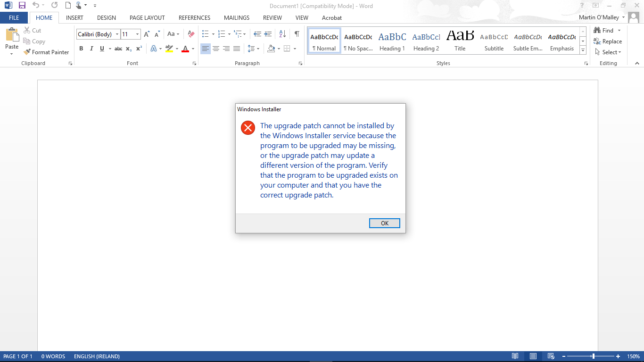
Task: Apply a bulleted list
Action: click(x=205, y=34)
